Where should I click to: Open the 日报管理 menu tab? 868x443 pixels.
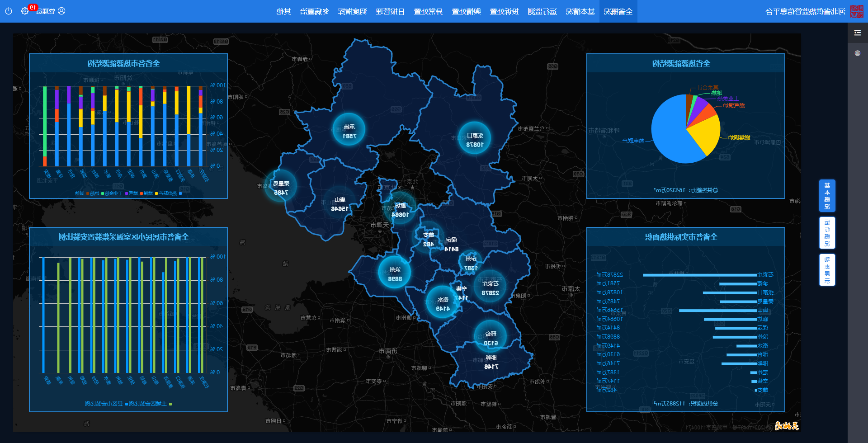(x=391, y=11)
